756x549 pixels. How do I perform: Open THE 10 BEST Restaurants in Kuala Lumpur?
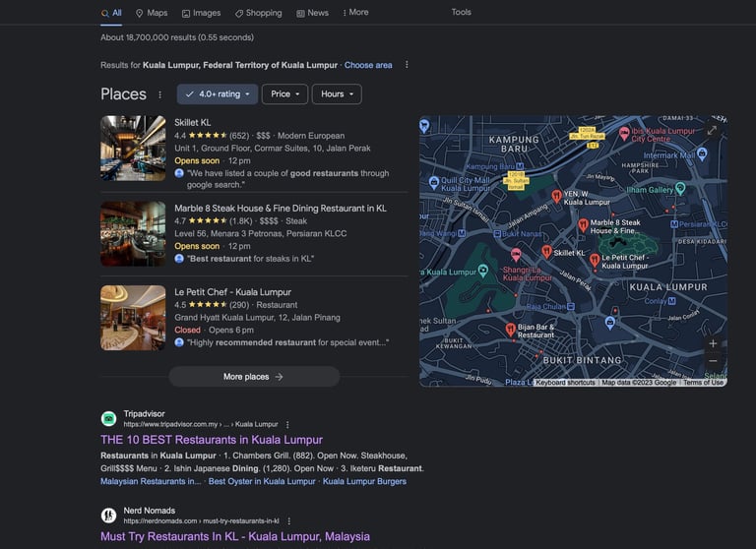[212, 440]
